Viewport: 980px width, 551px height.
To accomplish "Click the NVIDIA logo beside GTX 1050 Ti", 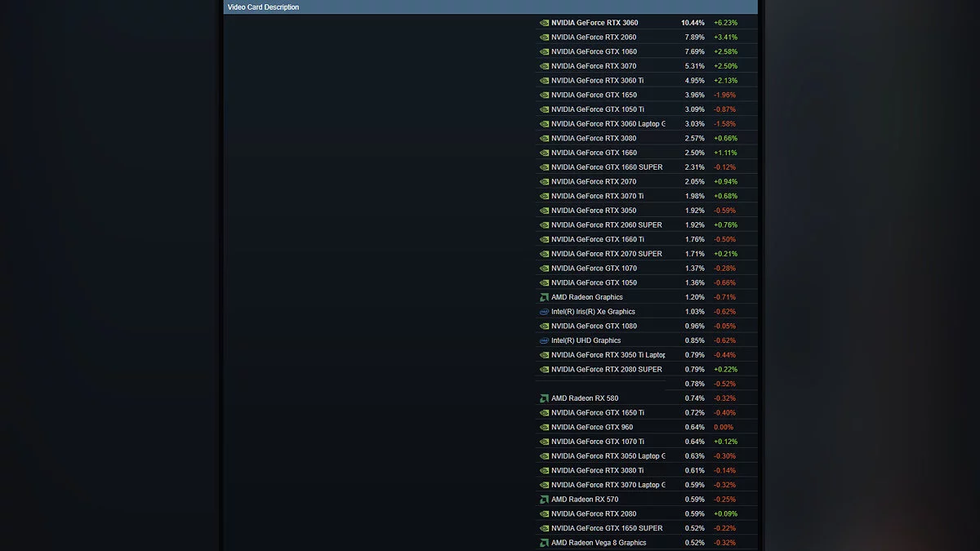I will pos(544,109).
